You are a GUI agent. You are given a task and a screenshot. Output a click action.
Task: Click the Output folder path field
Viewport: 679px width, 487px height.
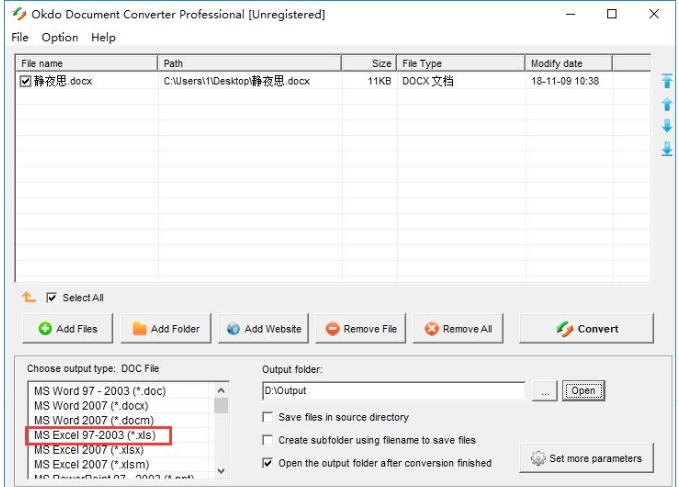(394, 391)
